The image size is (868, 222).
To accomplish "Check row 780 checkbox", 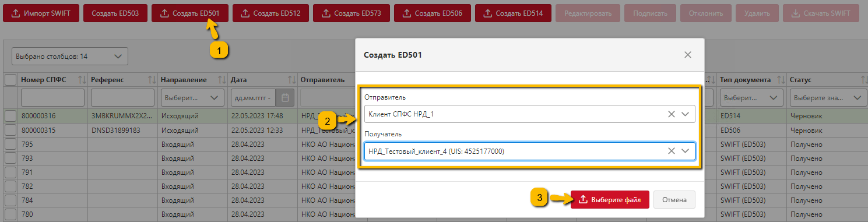I will tap(10, 215).
